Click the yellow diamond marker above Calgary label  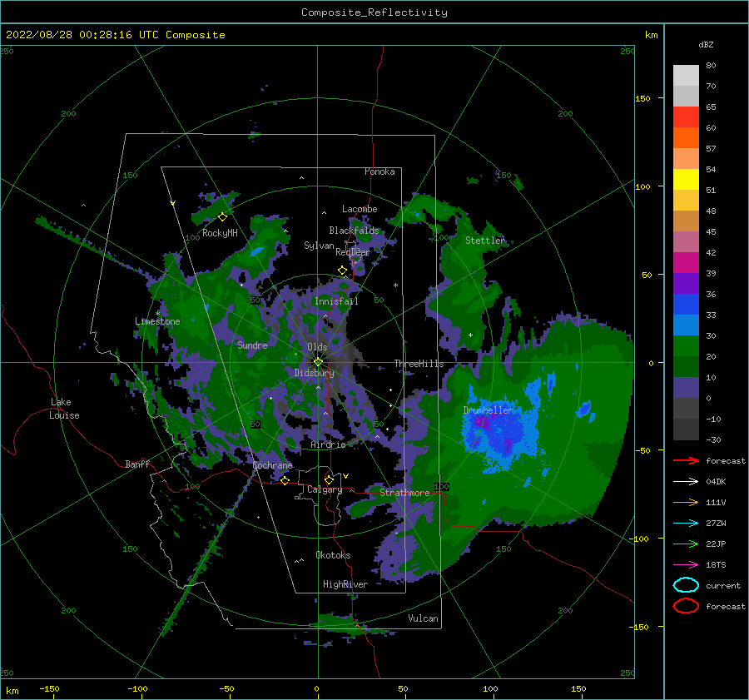[329, 479]
